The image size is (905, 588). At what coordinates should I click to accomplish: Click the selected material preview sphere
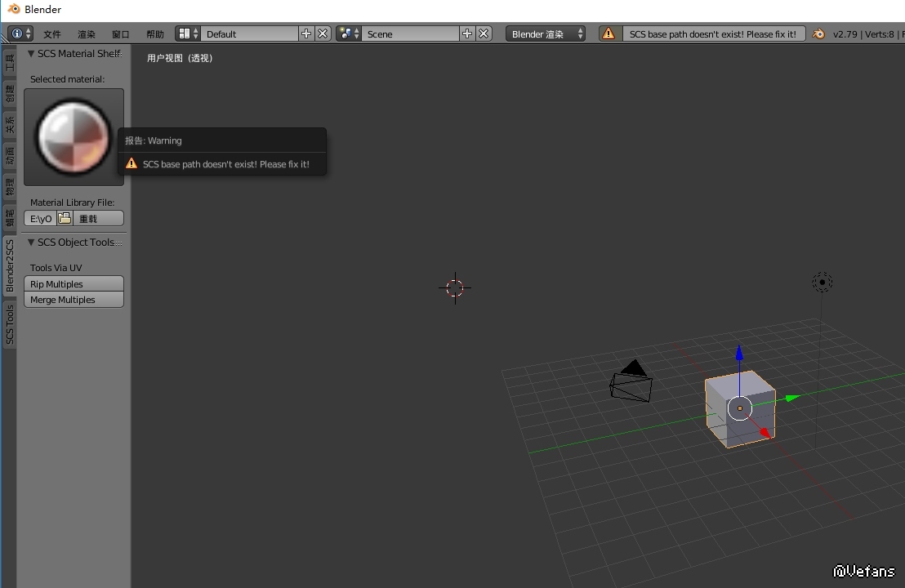point(74,137)
